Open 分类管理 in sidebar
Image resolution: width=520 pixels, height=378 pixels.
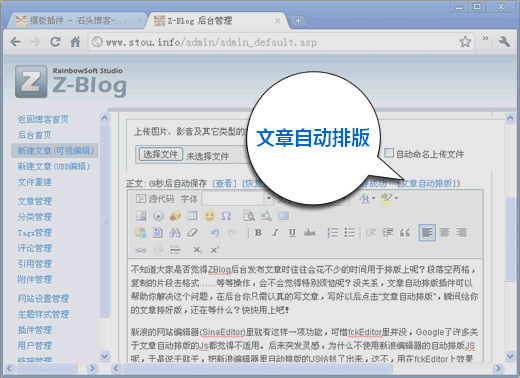tap(35, 217)
